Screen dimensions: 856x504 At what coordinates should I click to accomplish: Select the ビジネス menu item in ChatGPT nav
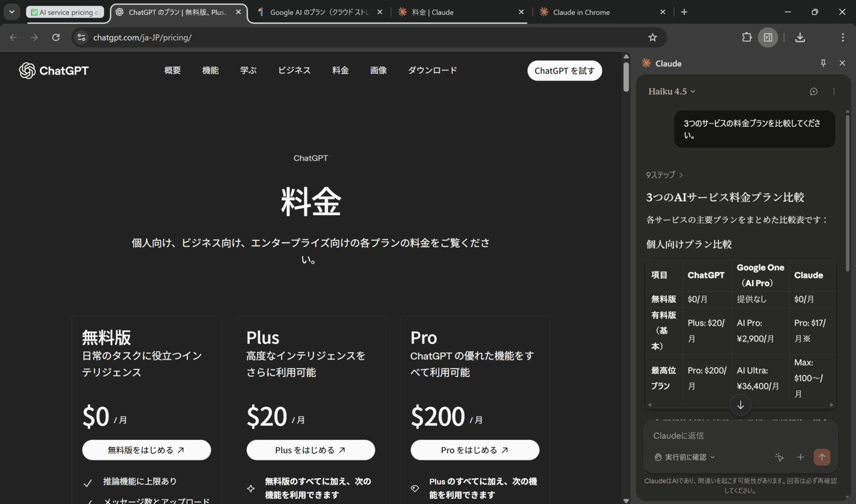294,70
